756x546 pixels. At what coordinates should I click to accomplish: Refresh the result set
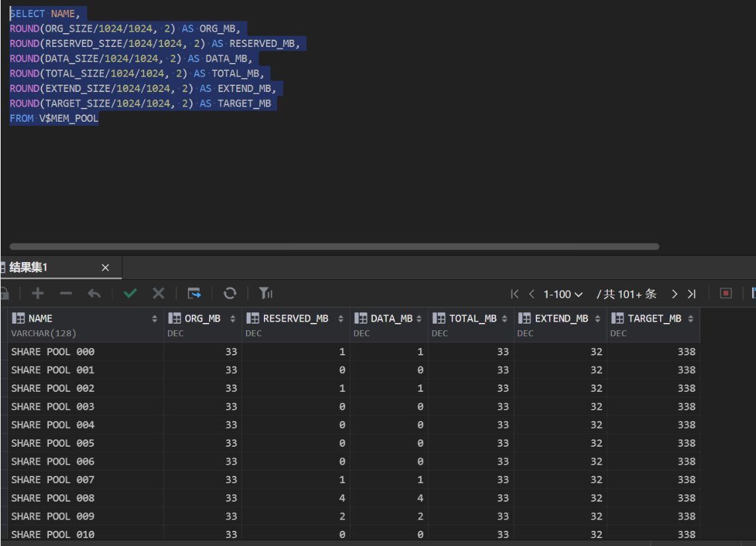click(x=230, y=293)
